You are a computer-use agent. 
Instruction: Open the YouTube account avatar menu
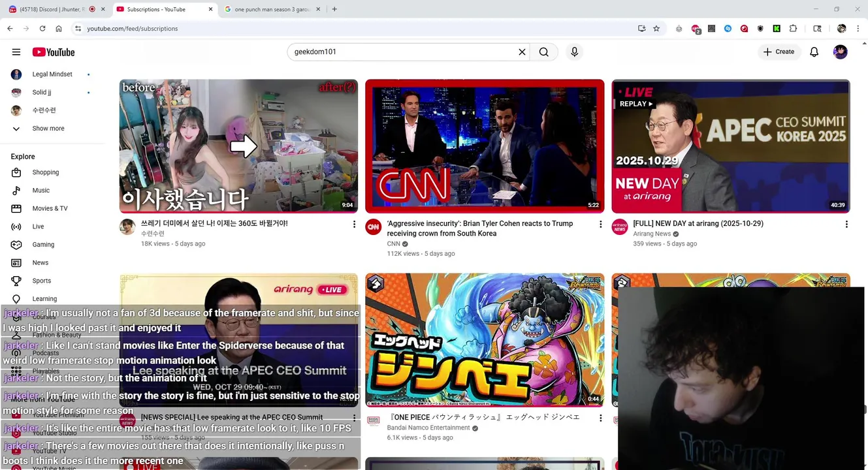click(841, 52)
